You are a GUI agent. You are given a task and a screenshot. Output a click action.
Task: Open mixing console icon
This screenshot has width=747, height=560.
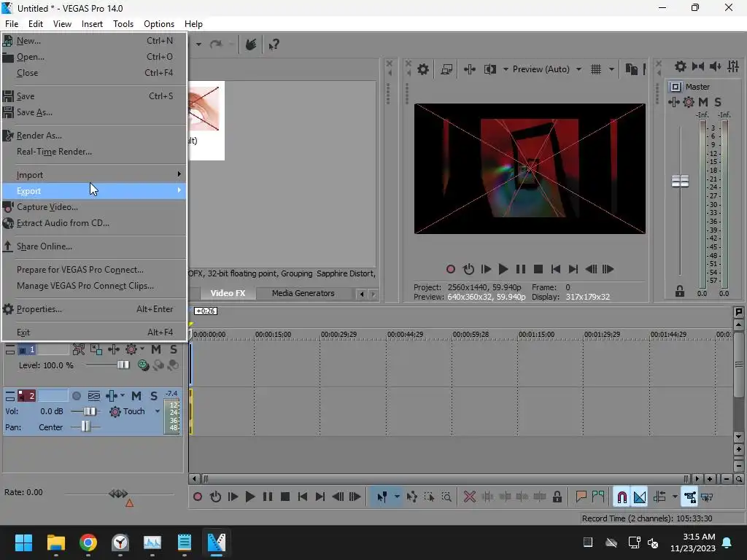click(x=733, y=66)
